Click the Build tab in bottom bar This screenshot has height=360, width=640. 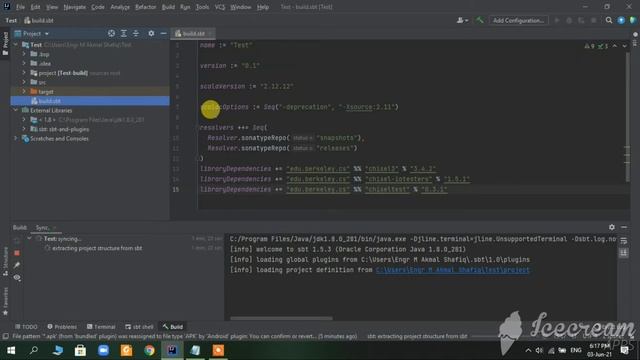tap(173, 327)
